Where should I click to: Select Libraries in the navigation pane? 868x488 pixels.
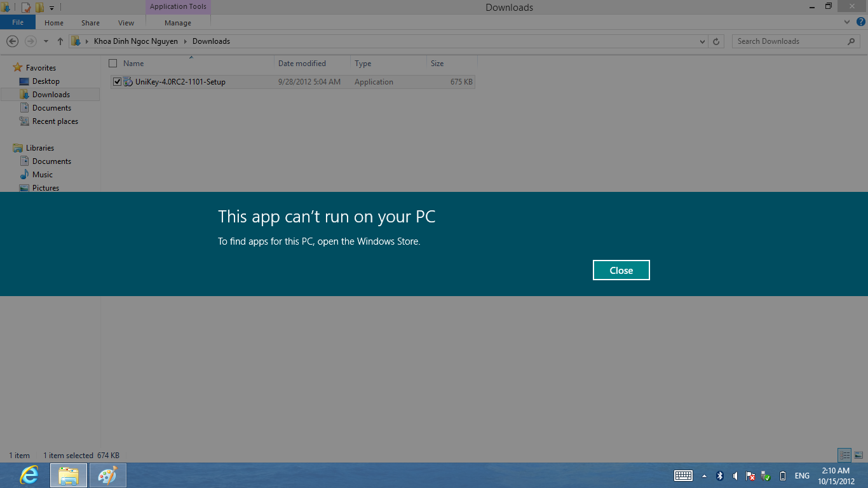[40, 148]
